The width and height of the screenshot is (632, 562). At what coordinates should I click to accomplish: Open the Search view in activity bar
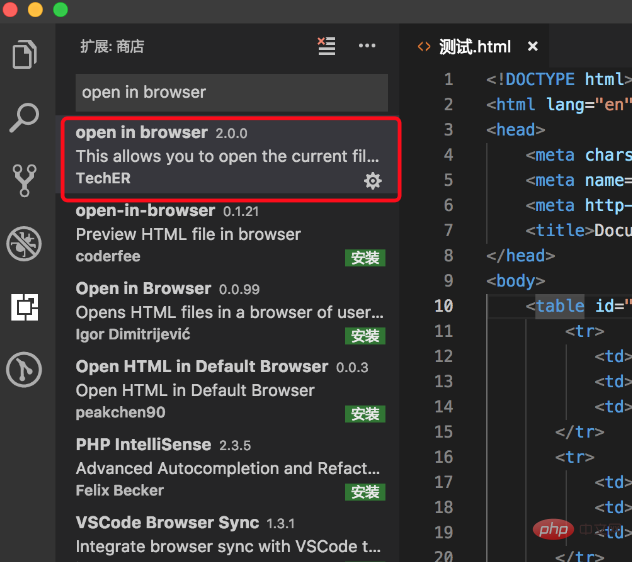point(25,117)
